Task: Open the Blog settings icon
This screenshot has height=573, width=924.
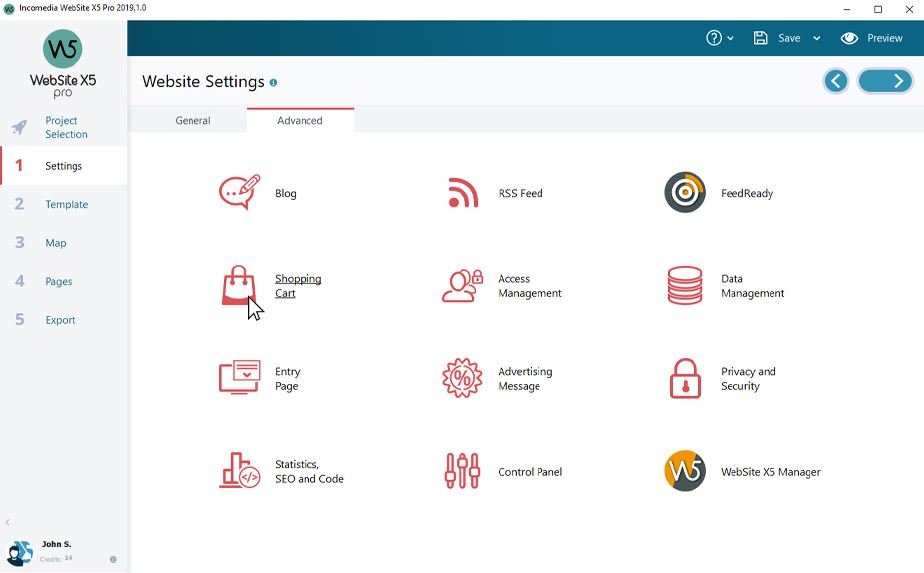Action: tap(239, 192)
